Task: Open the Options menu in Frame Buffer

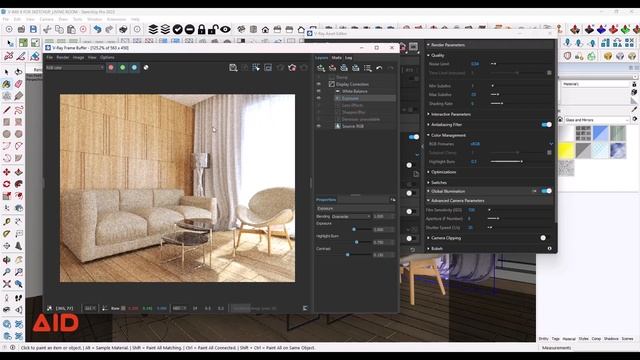Action: (x=107, y=58)
